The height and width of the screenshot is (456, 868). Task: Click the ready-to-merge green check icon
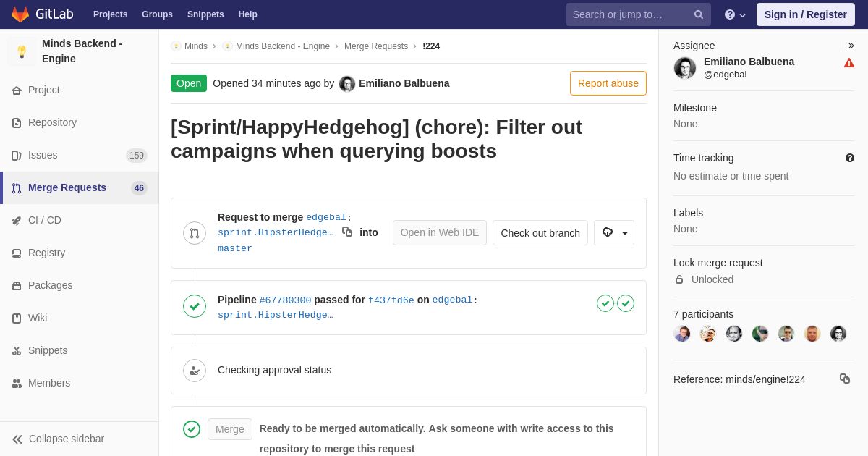(192, 429)
